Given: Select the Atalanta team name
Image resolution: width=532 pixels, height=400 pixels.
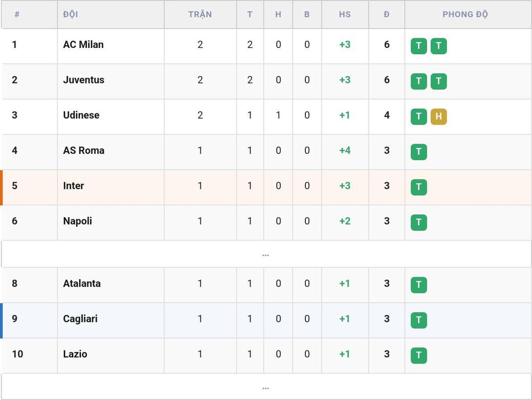Looking at the screenshot, I should coord(82,284).
